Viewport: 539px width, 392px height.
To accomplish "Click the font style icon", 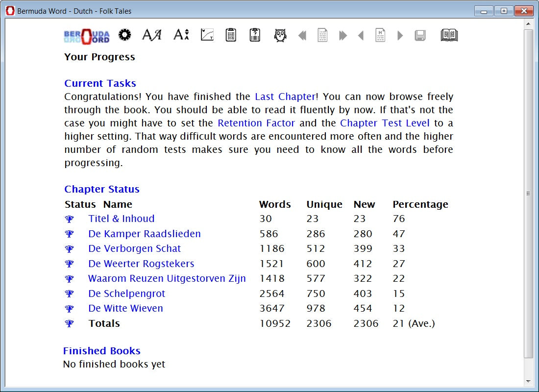I will pos(151,35).
